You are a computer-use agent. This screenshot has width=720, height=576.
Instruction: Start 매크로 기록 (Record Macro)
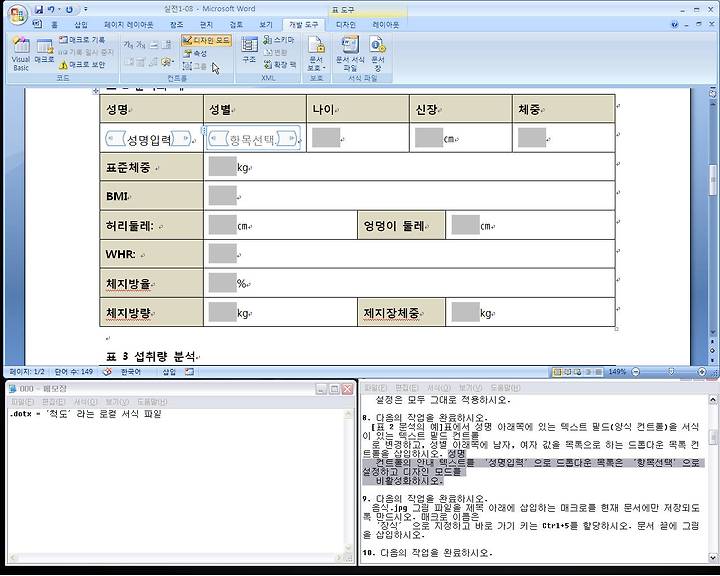point(82,40)
